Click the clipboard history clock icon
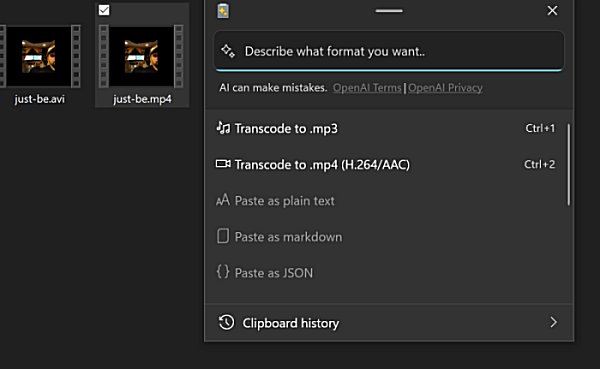Image resolution: width=600 pixels, height=369 pixels. (x=227, y=323)
